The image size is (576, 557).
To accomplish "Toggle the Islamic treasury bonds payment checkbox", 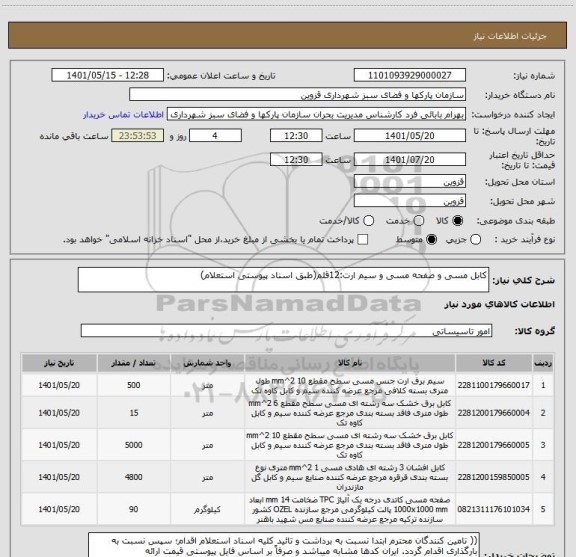I will 363,240.
